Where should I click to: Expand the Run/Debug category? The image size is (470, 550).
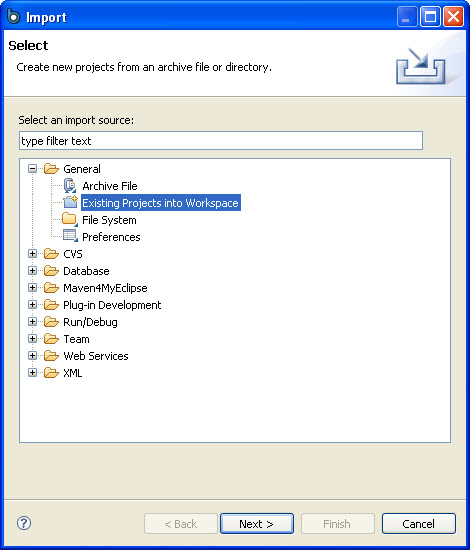click(x=32, y=321)
